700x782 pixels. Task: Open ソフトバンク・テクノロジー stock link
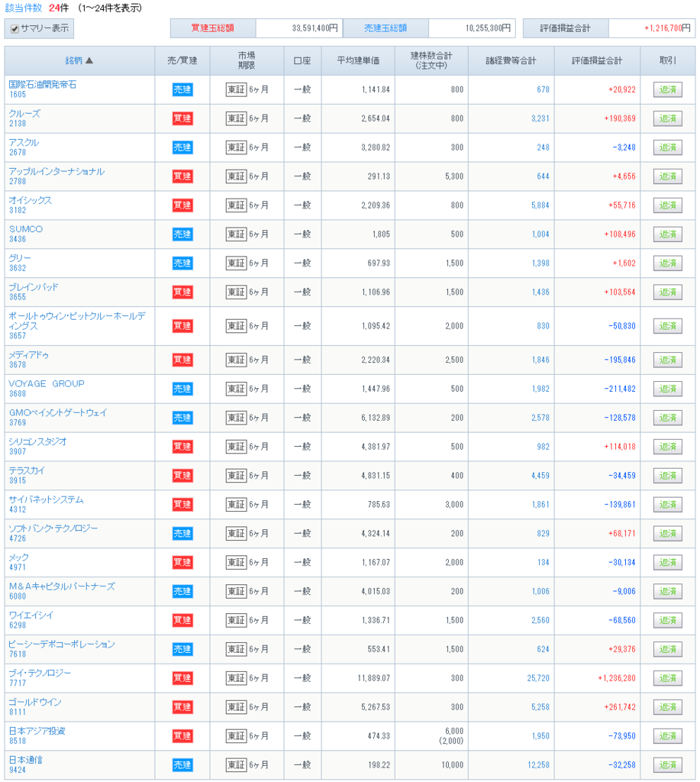[53, 528]
